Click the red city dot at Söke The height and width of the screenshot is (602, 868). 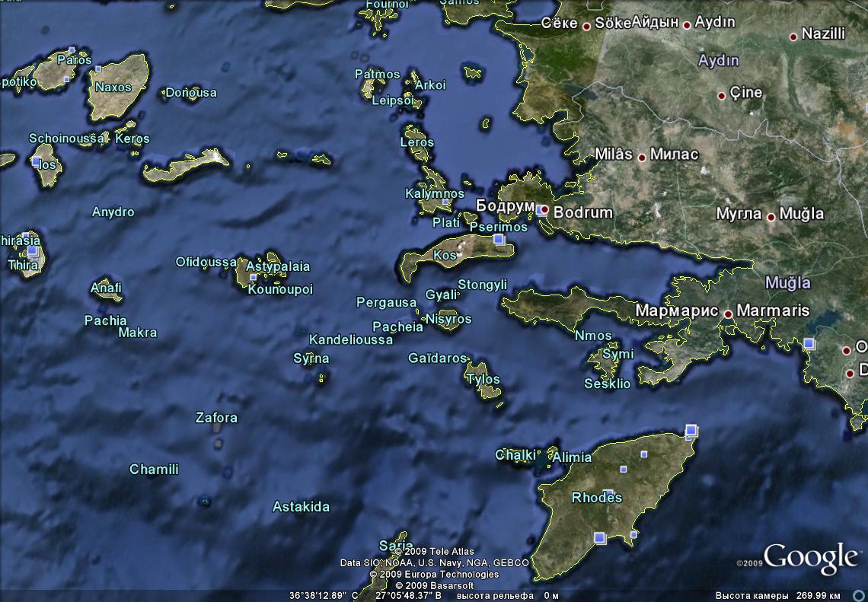(586, 27)
